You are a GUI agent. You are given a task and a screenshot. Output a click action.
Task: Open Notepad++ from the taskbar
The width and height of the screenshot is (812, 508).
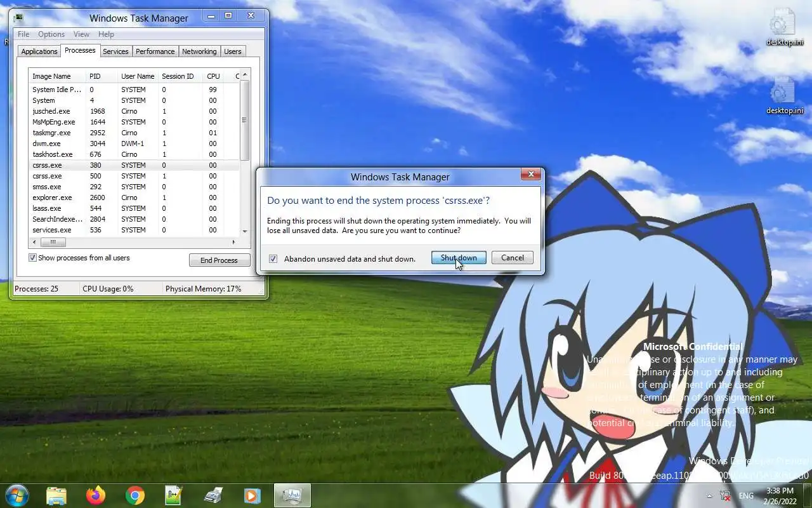pos(174,495)
